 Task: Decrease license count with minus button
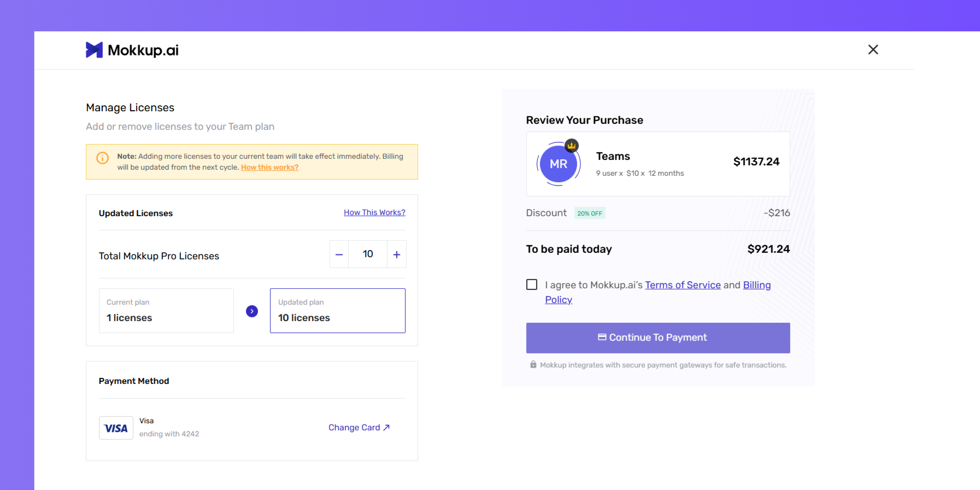click(x=339, y=254)
